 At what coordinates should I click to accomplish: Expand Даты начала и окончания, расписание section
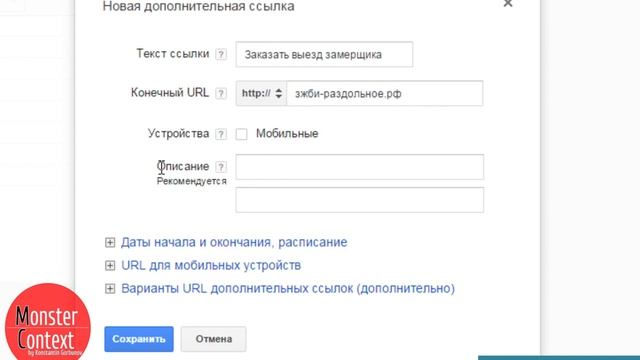coord(234,242)
